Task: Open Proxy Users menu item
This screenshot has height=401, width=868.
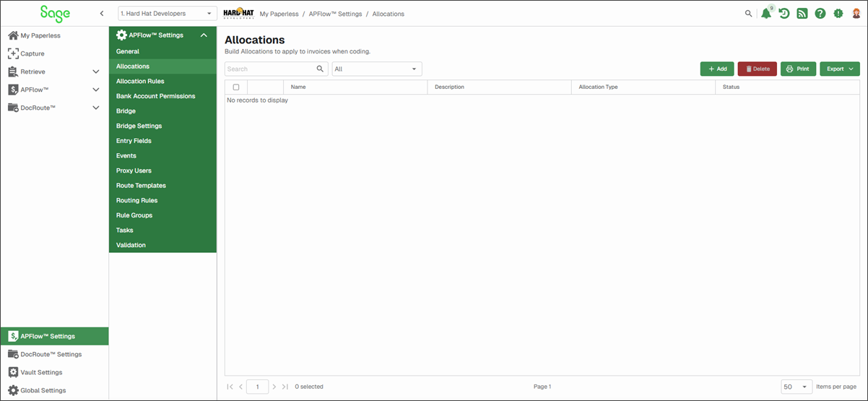Action: (162, 171)
